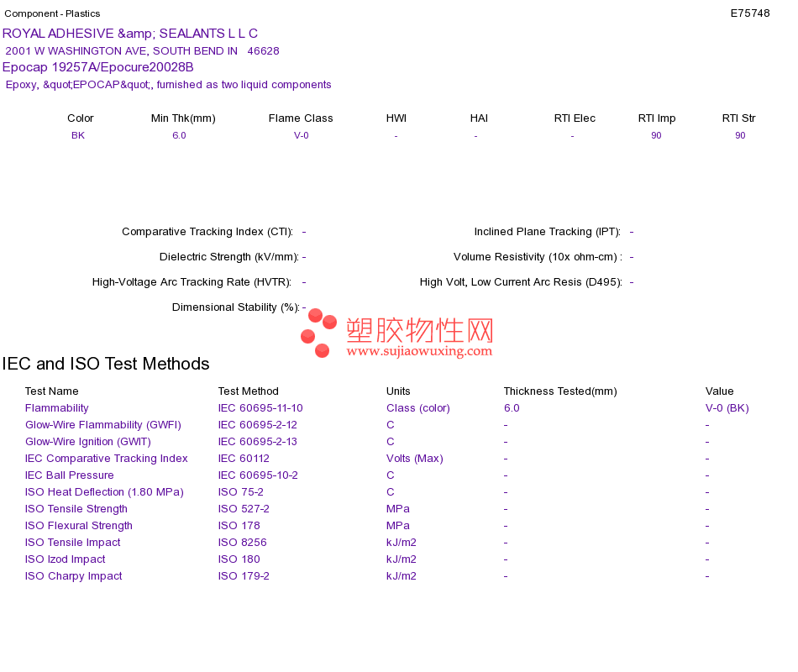Click Flammability value V-0 (BK)
798x672 pixels.
click(727, 407)
